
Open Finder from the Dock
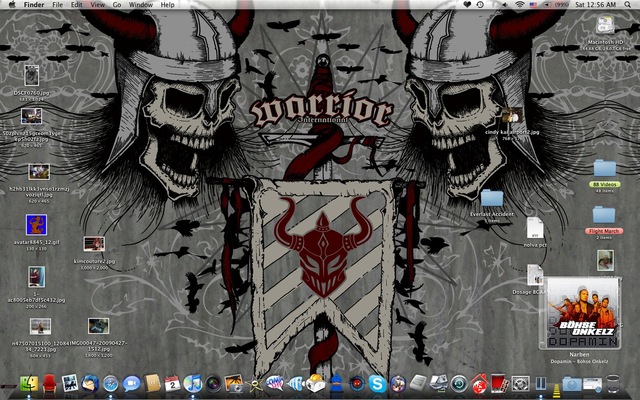coord(29,384)
